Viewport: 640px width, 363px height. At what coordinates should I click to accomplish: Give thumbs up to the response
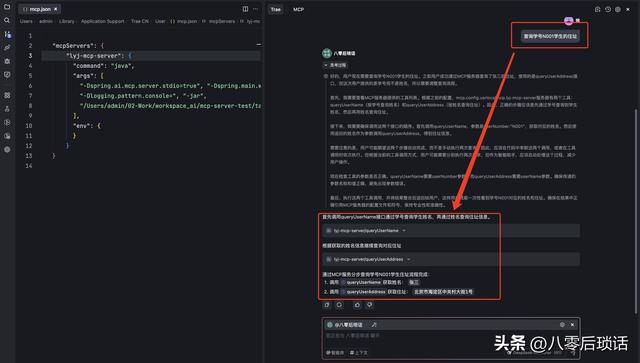click(x=357, y=305)
